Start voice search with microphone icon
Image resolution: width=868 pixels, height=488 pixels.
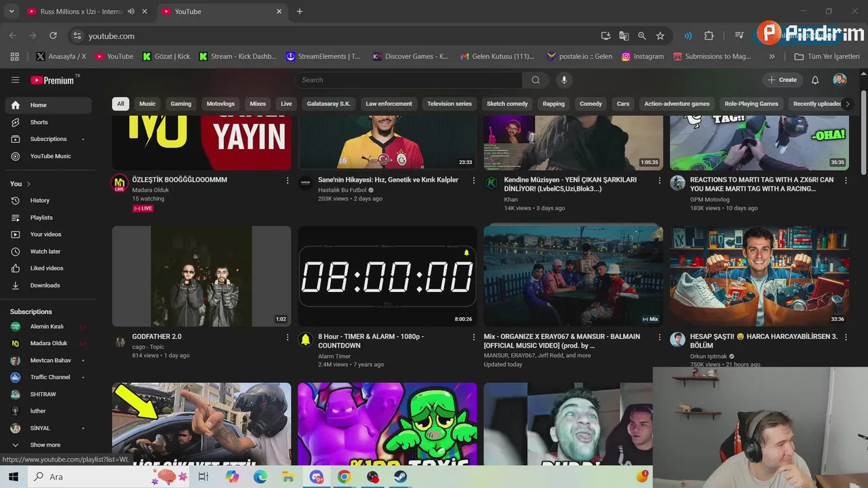click(x=564, y=80)
